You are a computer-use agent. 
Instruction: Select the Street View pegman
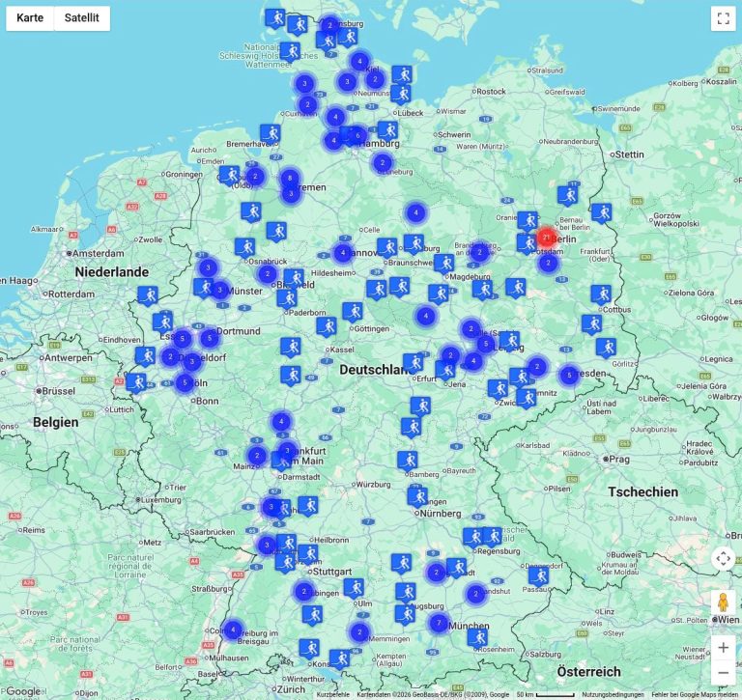[x=723, y=603]
